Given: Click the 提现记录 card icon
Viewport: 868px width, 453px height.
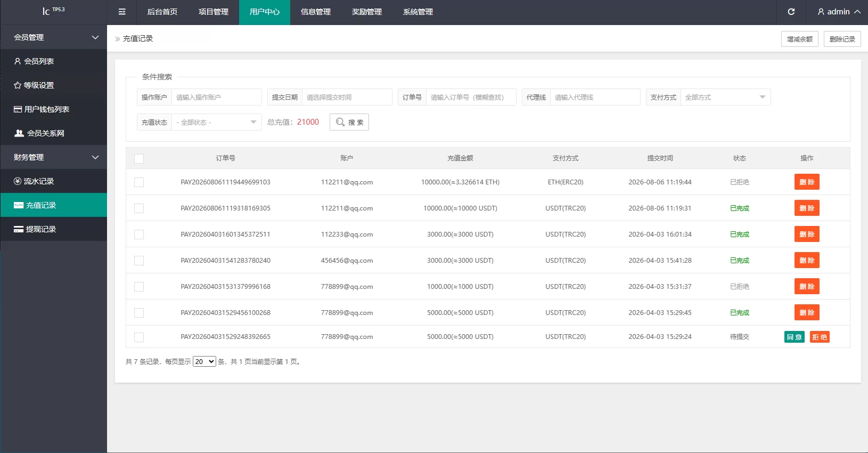Looking at the screenshot, I should (x=19, y=229).
